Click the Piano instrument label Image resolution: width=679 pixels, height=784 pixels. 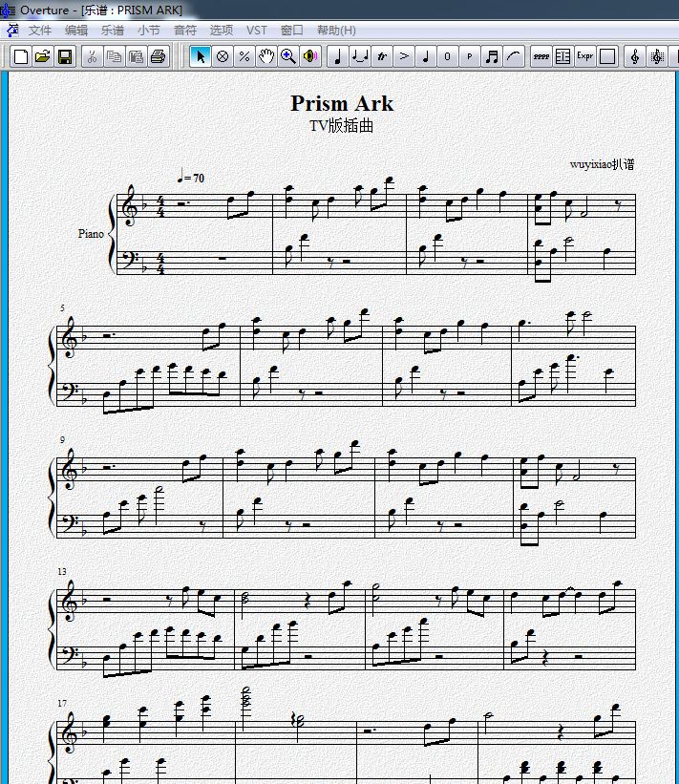tap(91, 234)
